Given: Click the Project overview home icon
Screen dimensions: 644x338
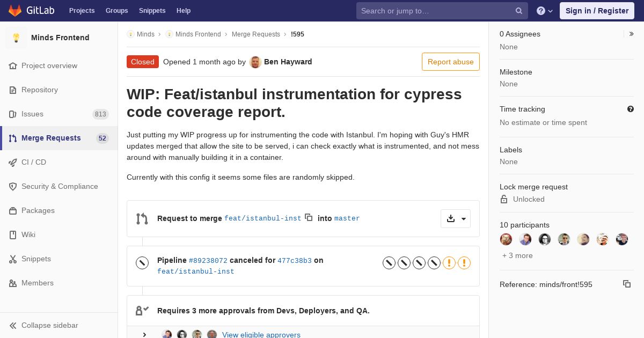Looking at the screenshot, I should 13,65.
